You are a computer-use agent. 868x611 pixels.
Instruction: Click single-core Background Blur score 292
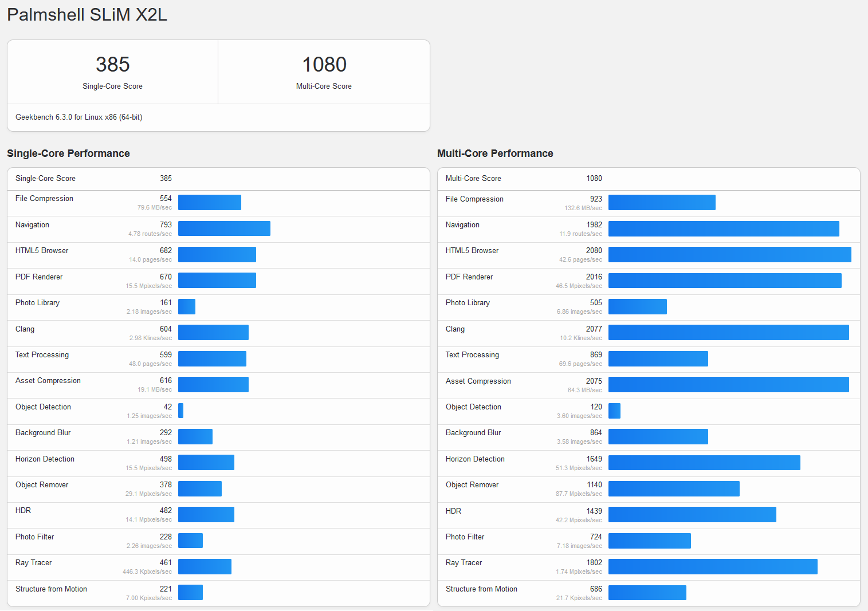[x=166, y=432]
